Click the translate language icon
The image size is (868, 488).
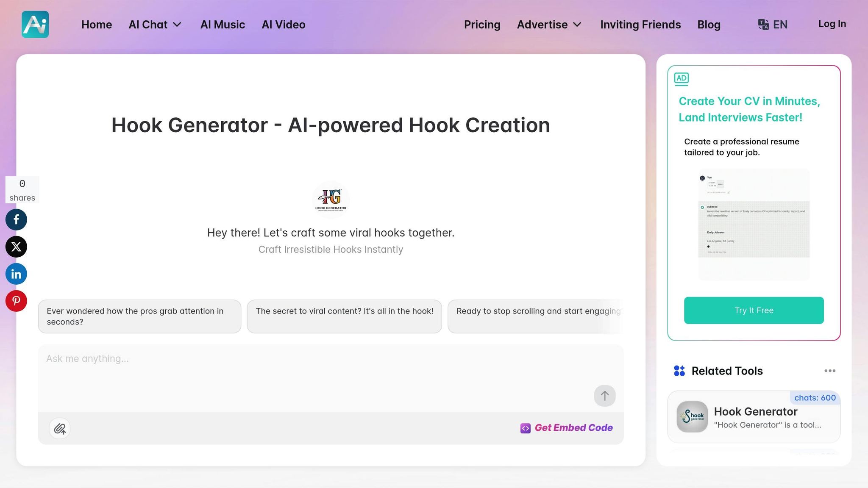(x=763, y=25)
